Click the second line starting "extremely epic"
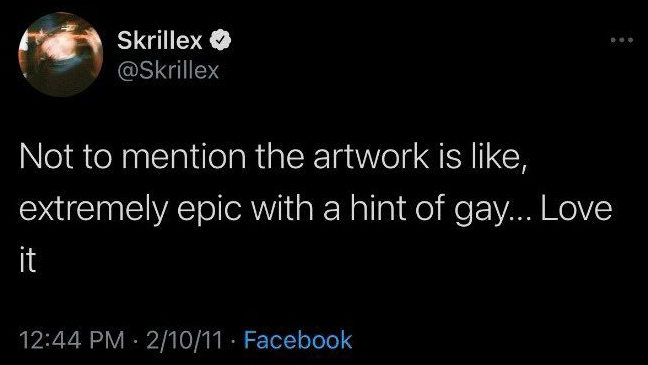The width and height of the screenshot is (648, 365). (x=316, y=209)
